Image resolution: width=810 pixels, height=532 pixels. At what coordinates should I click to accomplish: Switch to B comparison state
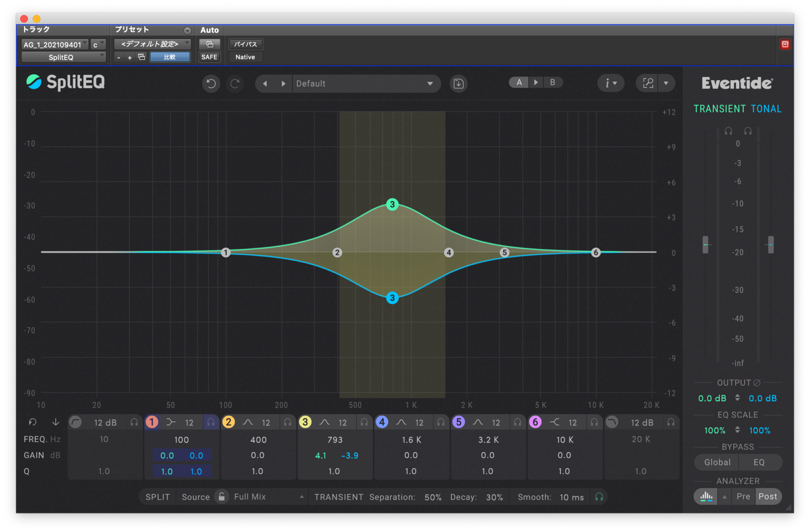click(x=552, y=82)
